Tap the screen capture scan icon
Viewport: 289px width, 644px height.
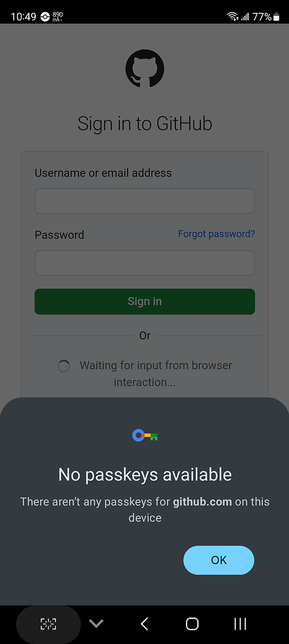(x=48, y=624)
